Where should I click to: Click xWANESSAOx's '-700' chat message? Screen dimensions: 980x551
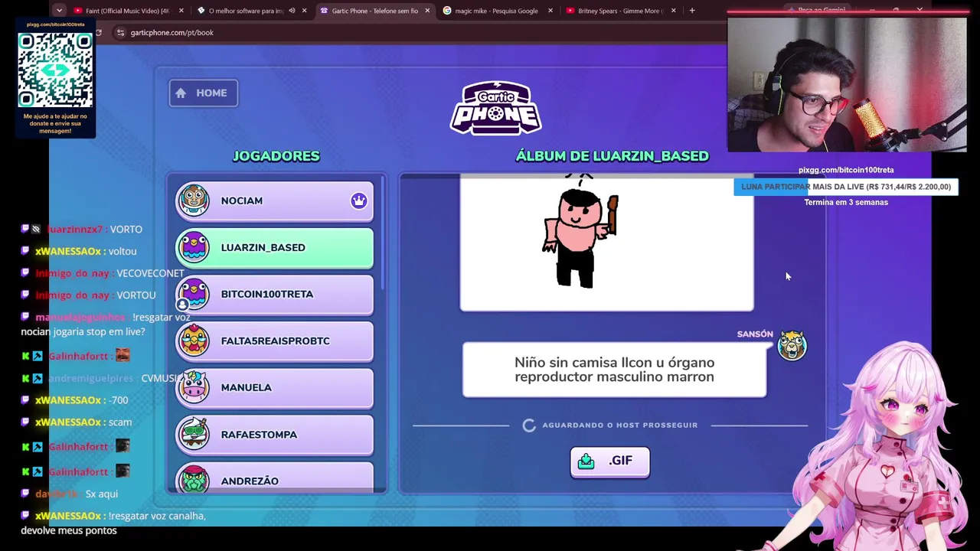(x=119, y=400)
